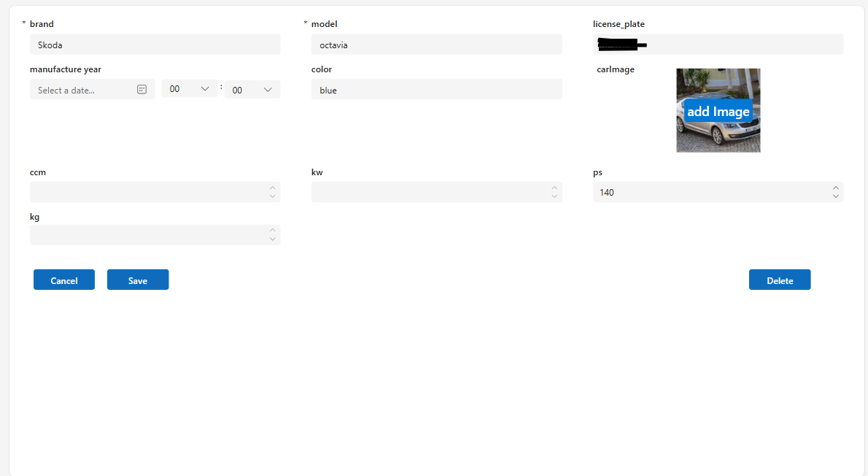Decrease ccm value with down arrow

point(272,196)
